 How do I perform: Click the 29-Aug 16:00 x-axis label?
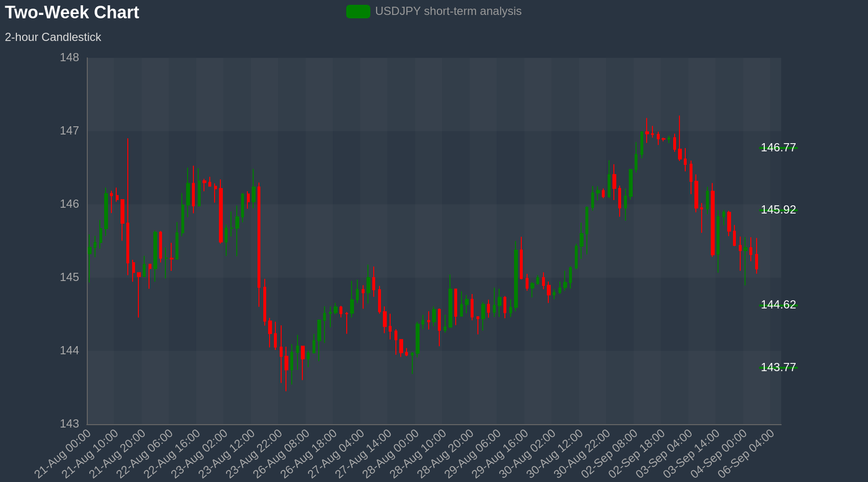click(500, 454)
